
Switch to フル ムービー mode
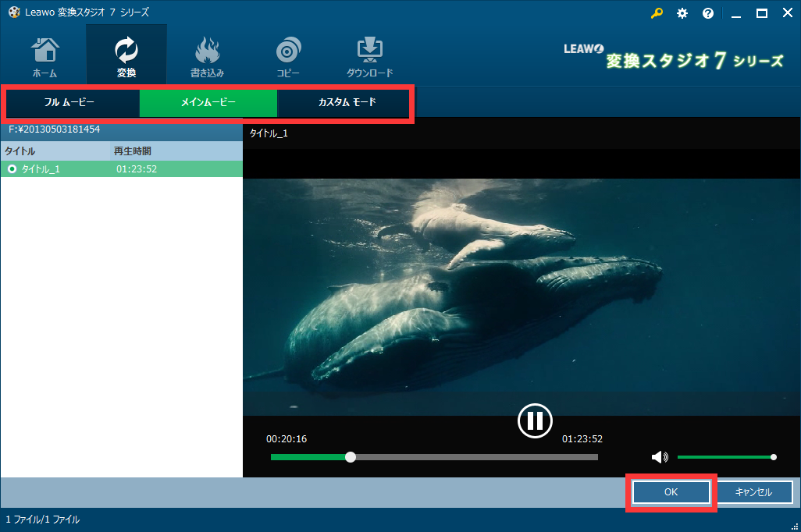click(69, 103)
